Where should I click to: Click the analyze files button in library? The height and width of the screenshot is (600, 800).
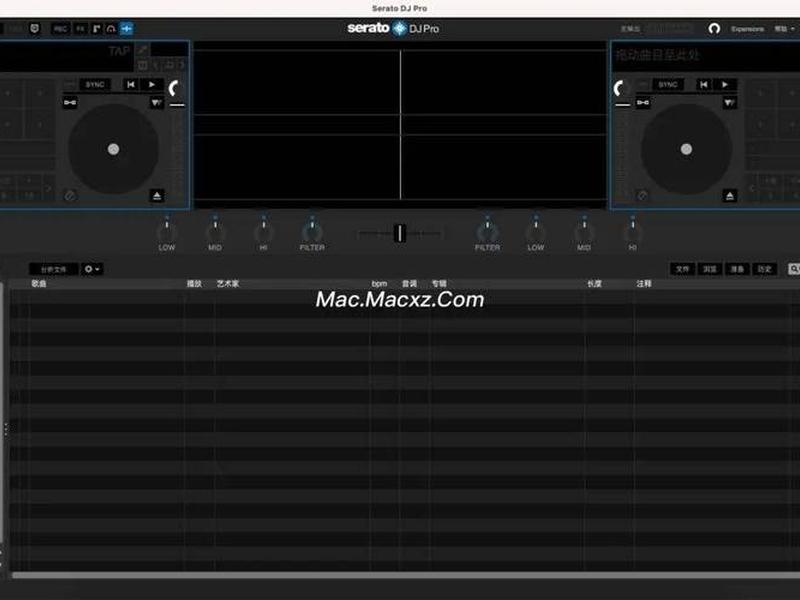tap(54, 269)
